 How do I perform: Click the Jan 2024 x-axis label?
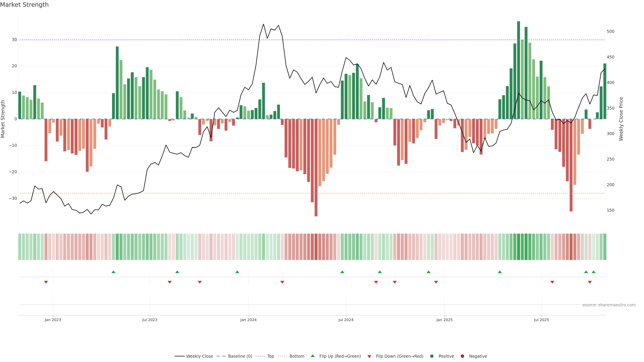[x=248, y=320]
